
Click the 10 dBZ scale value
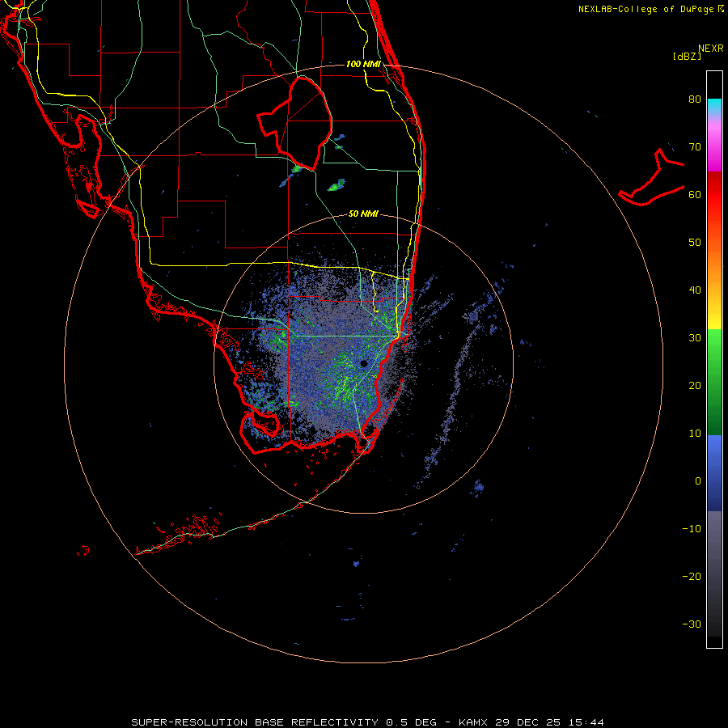695,434
